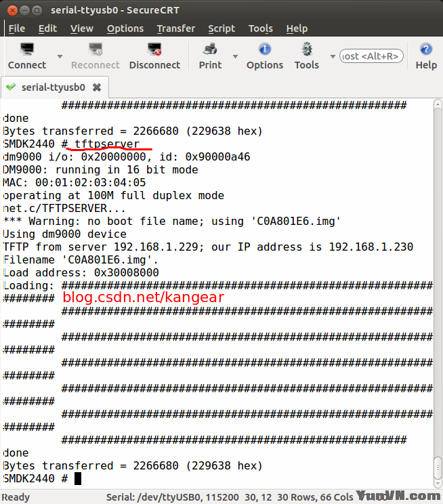This screenshot has width=443, height=504.
Task: Click the Reconnect toolbar icon
Action: (95, 49)
